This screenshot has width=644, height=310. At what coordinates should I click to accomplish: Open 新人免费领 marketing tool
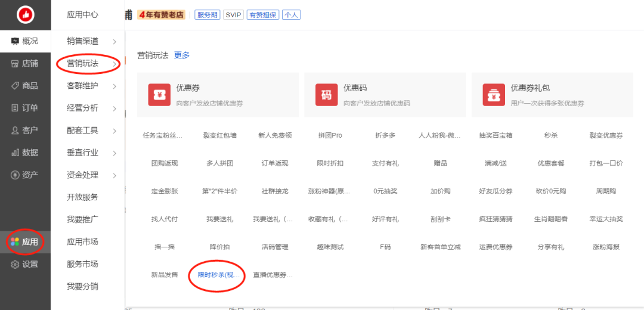click(275, 135)
